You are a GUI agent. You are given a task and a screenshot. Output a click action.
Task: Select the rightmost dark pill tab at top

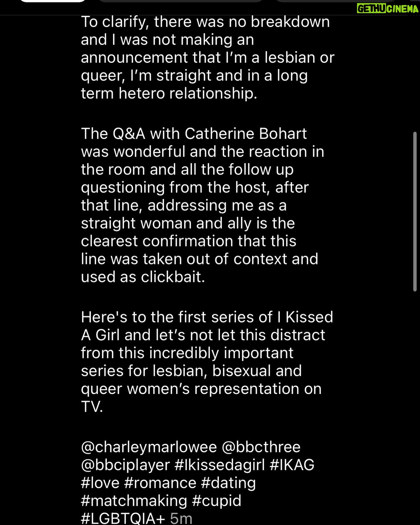click(x=344, y=1)
